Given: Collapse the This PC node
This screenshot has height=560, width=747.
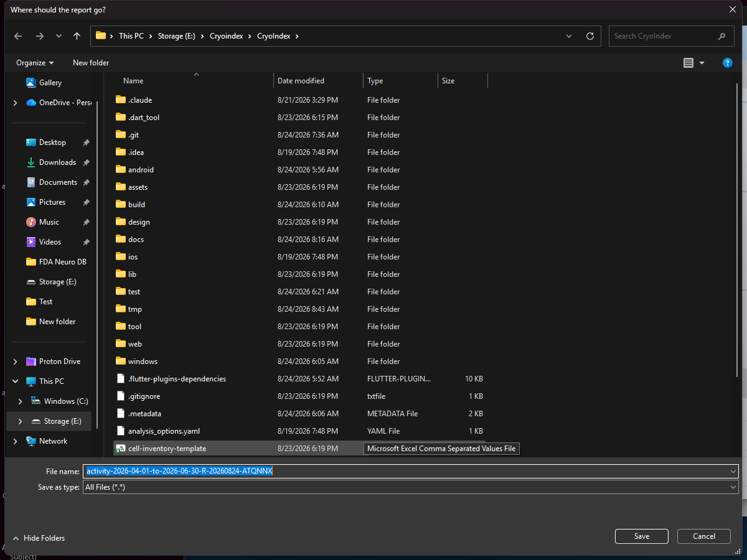Looking at the screenshot, I should pos(15,381).
